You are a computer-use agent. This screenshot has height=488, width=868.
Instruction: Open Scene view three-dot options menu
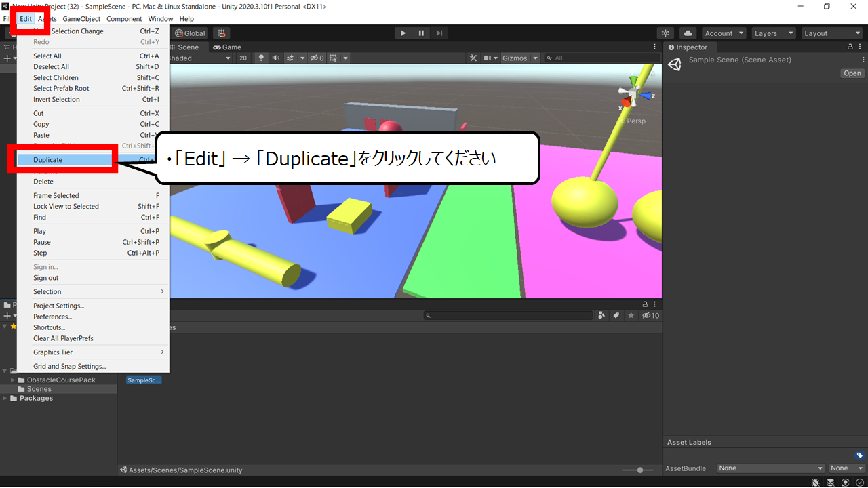[655, 47]
